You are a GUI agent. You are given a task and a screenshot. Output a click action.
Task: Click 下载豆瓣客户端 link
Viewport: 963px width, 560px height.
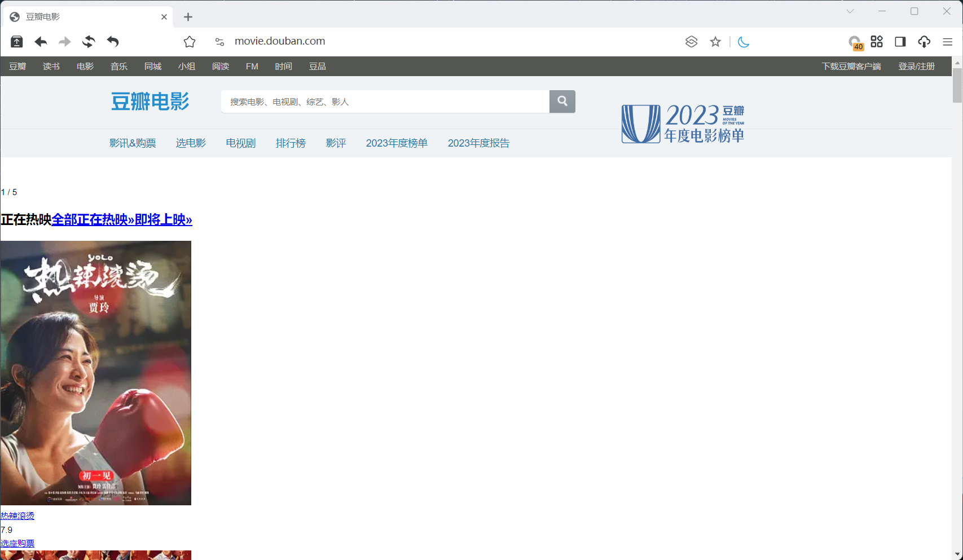[x=851, y=67]
